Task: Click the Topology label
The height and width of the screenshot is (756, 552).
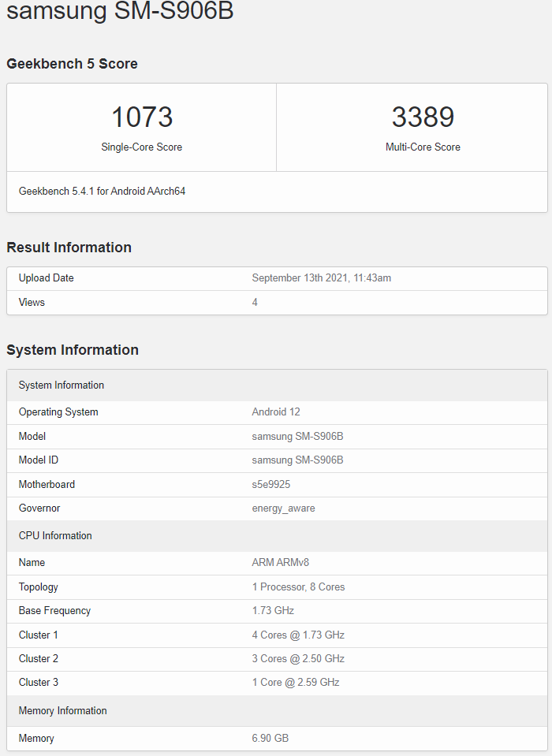Action: (39, 587)
